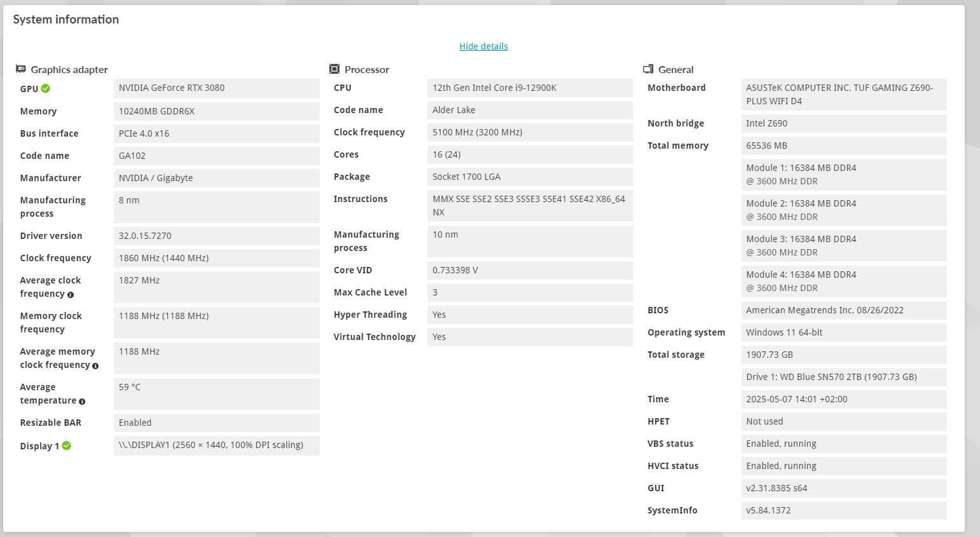The height and width of the screenshot is (537, 980).
Task: Select the NVIDIA GeForce RTX 3080 value
Action: point(216,88)
